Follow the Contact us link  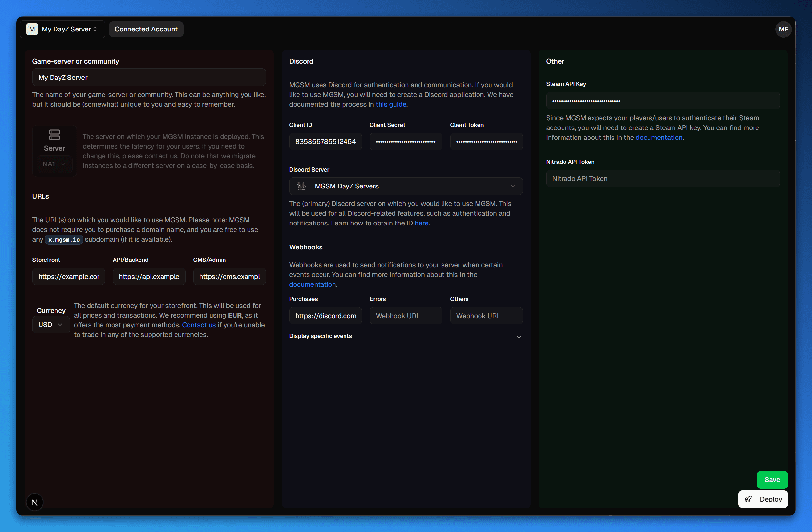[x=199, y=325]
